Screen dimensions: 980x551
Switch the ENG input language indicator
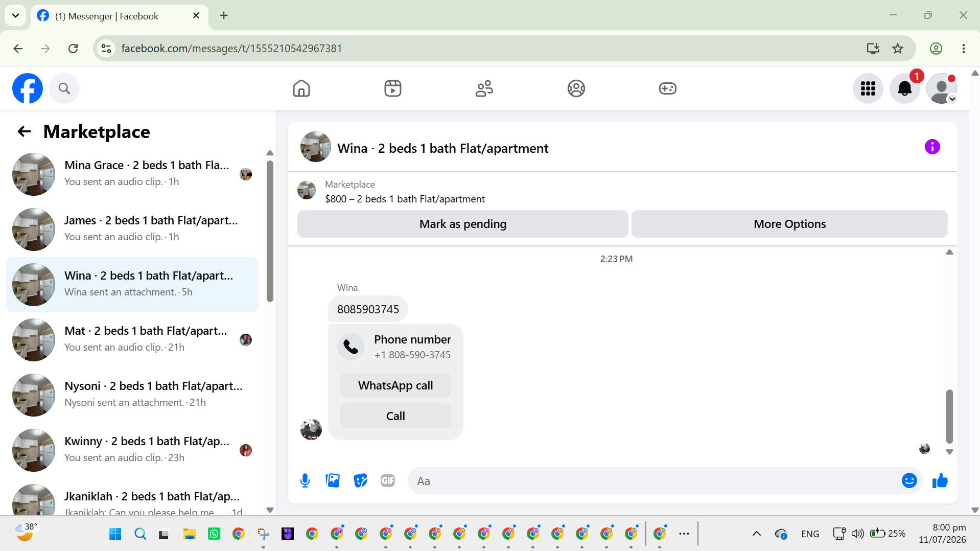(810, 534)
